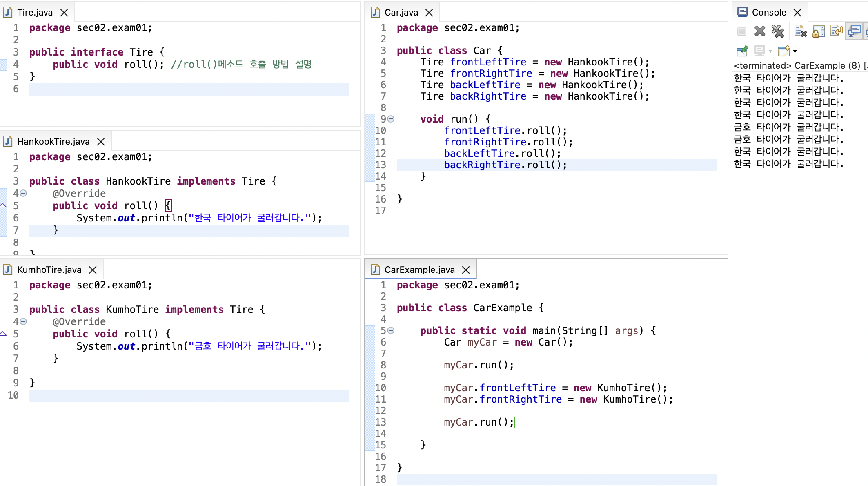Click the override marker at KumhoTire.java line 5
This screenshot has height=486, width=868.
point(3,334)
